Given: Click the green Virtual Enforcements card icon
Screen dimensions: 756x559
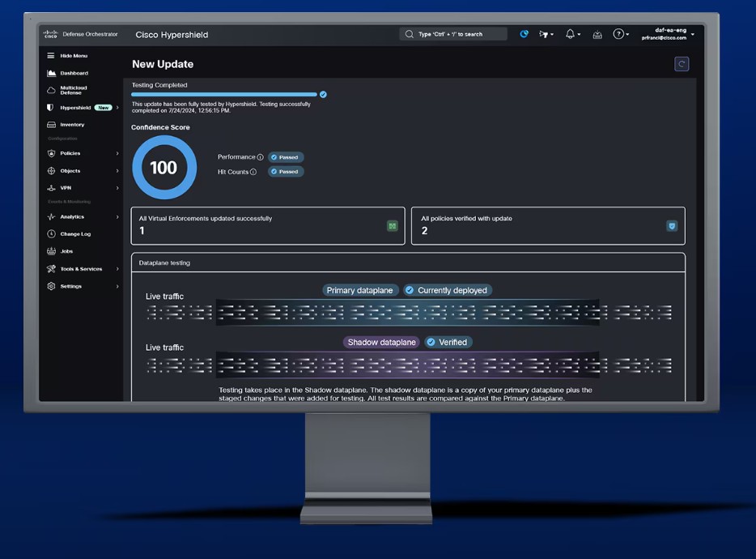Looking at the screenshot, I should [392, 225].
